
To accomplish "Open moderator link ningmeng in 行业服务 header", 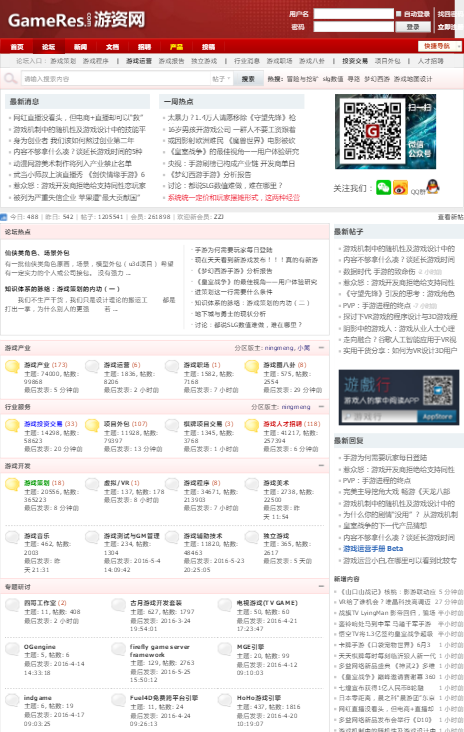I will pos(296,407).
